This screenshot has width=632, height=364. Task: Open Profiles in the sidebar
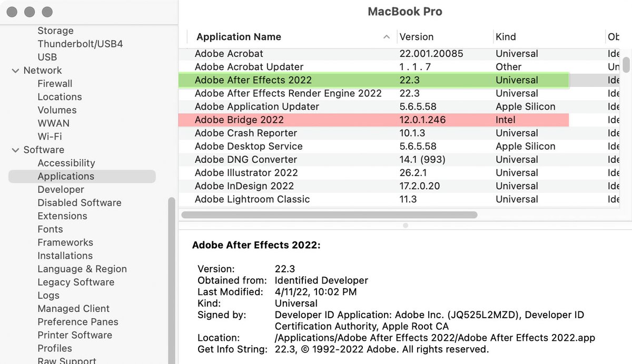[x=55, y=348]
